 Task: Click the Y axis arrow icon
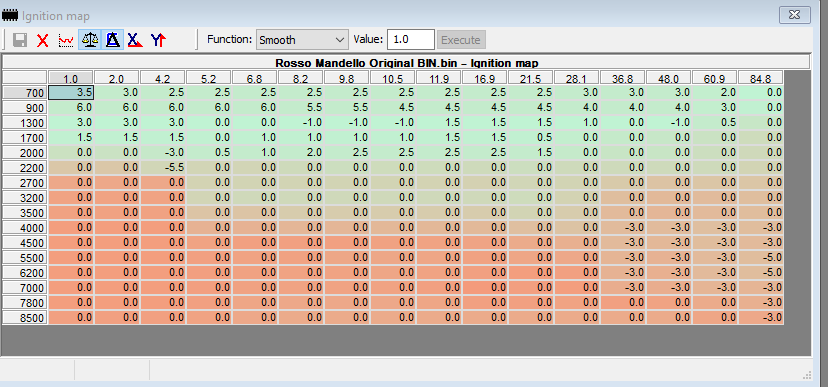[158, 40]
